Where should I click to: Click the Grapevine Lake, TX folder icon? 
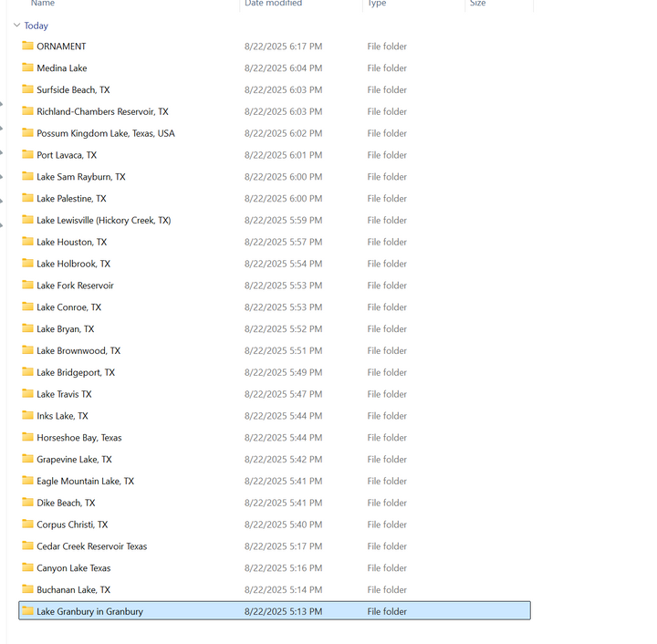(x=27, y=460)
